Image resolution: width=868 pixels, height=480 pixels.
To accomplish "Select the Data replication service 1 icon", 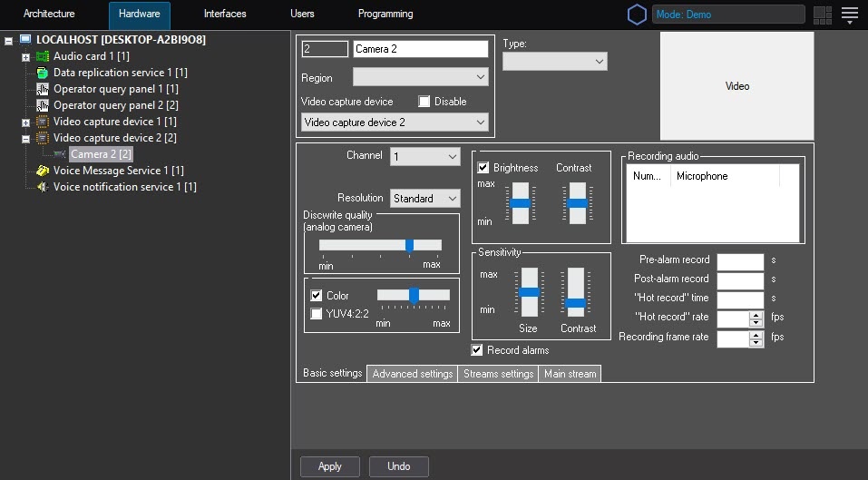I will [43, 73].
